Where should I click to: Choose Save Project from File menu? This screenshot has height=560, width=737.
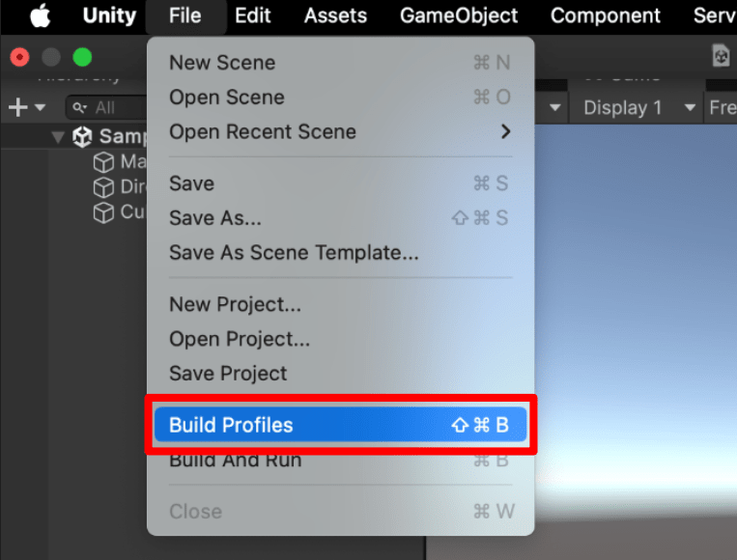coord(228,374)
